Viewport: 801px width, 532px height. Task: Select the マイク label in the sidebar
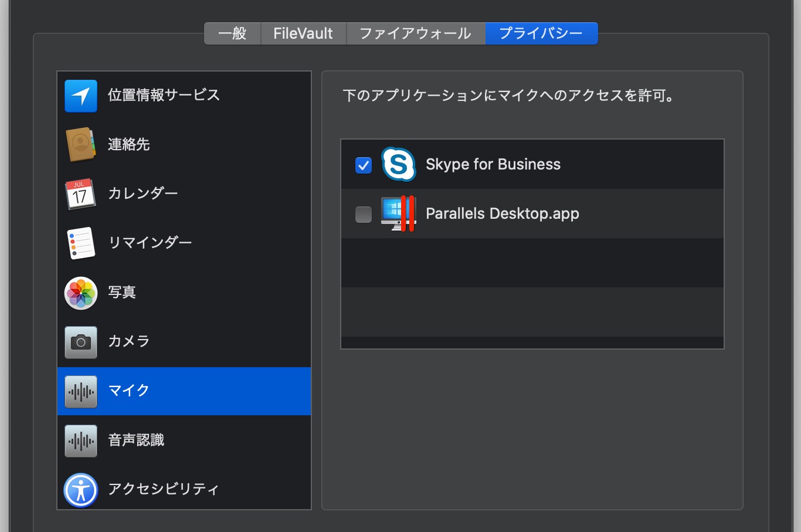[x=129, y=391]
